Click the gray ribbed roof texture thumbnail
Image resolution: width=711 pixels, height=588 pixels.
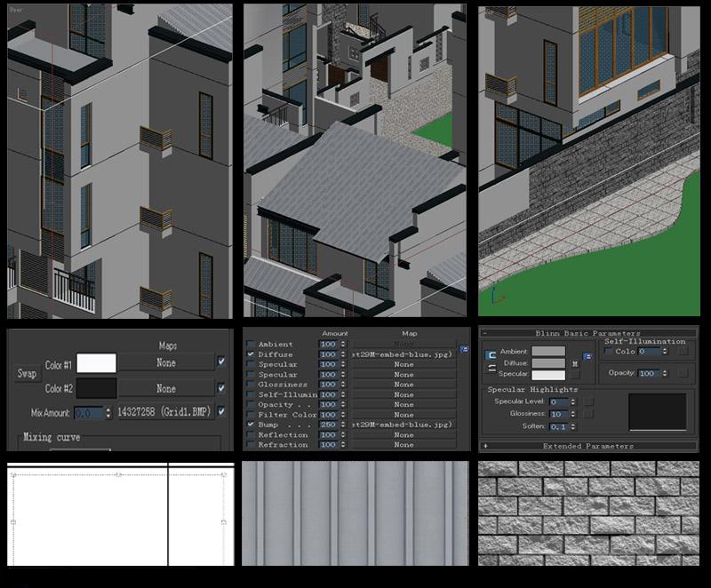pyautogui.click(x=355, y=513)
